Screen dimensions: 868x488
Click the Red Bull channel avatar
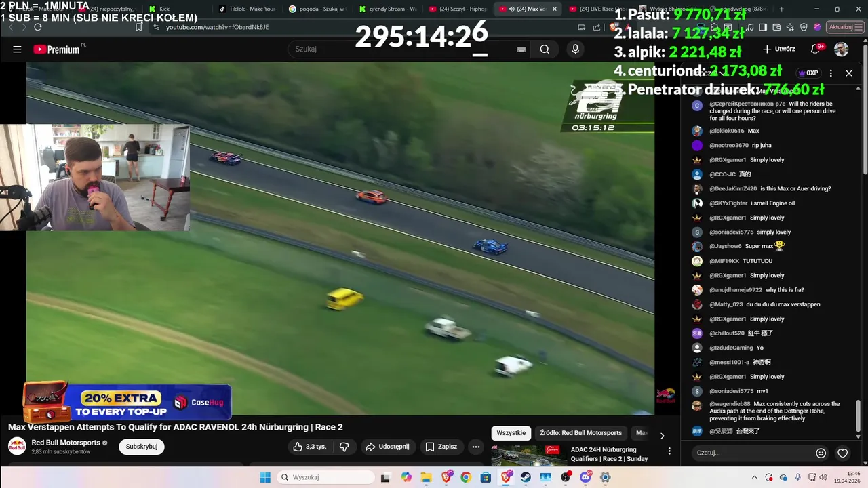(17, 447)
